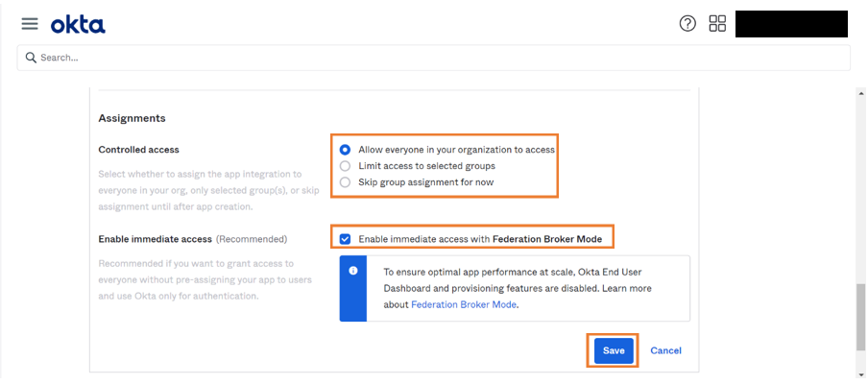The width and height of the screenshot is (868, 384).
Task: Select Allow everyone in your organization
Action: tap(345, 150)
